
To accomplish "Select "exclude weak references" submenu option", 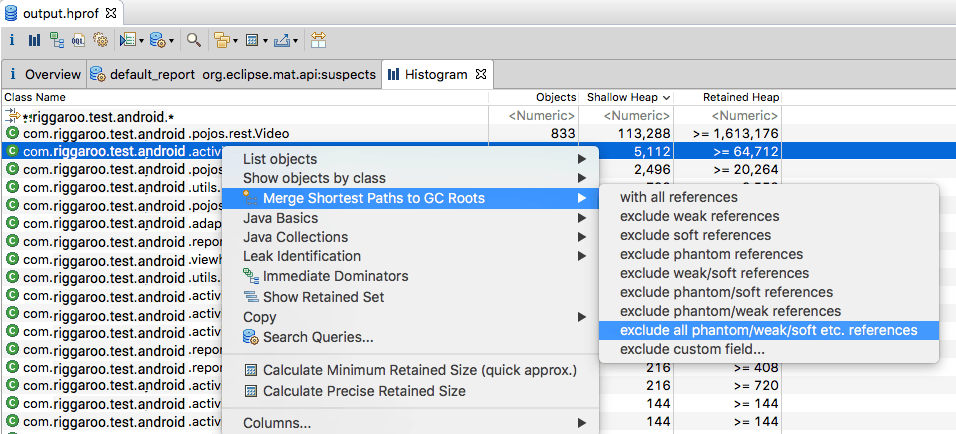I will [699, 216].
